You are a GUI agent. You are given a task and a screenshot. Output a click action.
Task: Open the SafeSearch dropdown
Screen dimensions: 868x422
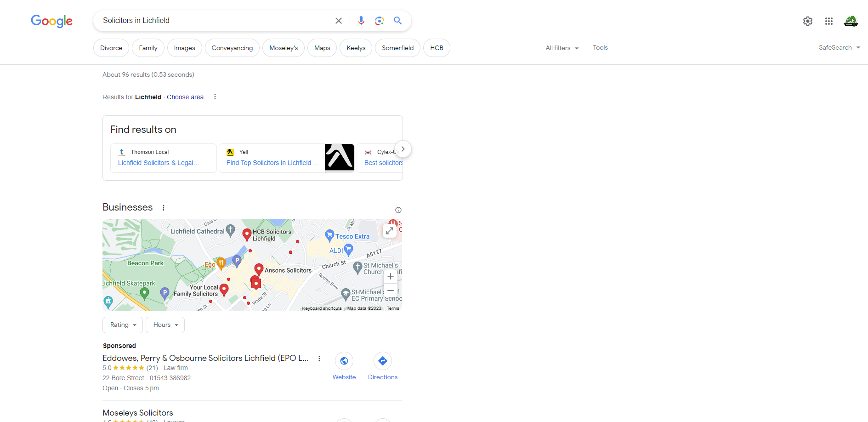pyautogui.click(x=840, y=47)
